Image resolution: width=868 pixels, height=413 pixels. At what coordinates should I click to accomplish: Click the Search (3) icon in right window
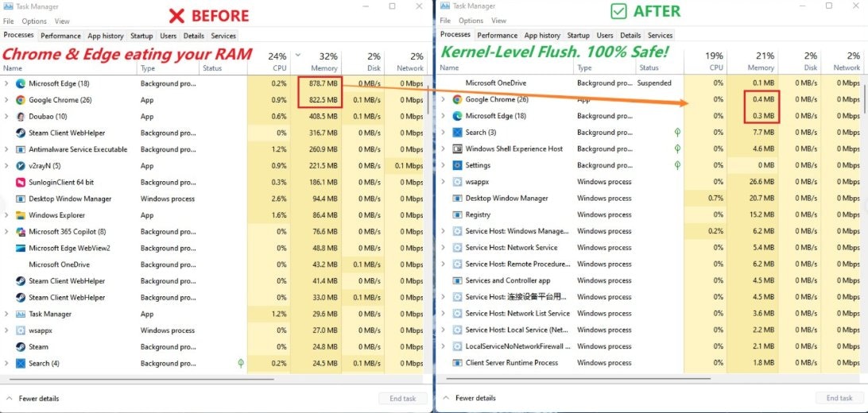tap(457, 132)
